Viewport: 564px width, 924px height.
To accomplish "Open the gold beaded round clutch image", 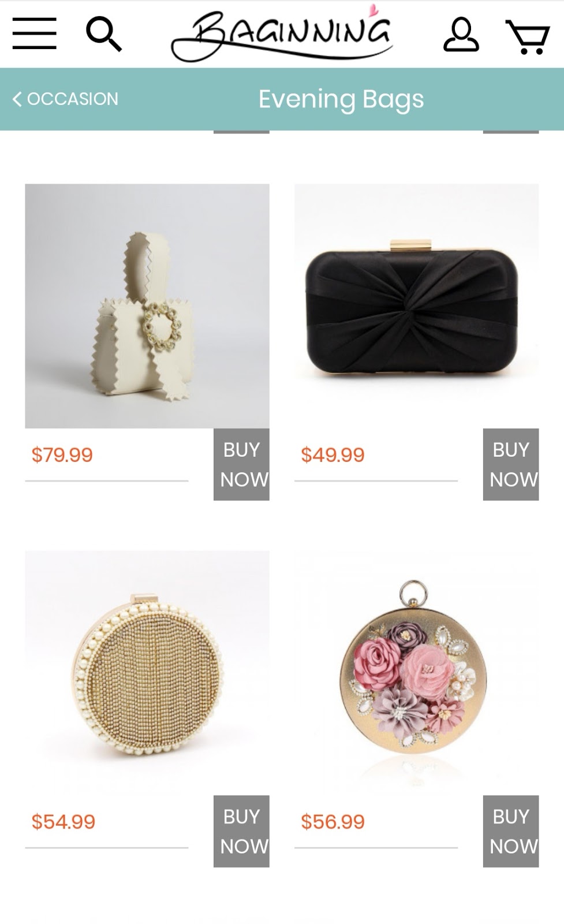I will [147, 673].
